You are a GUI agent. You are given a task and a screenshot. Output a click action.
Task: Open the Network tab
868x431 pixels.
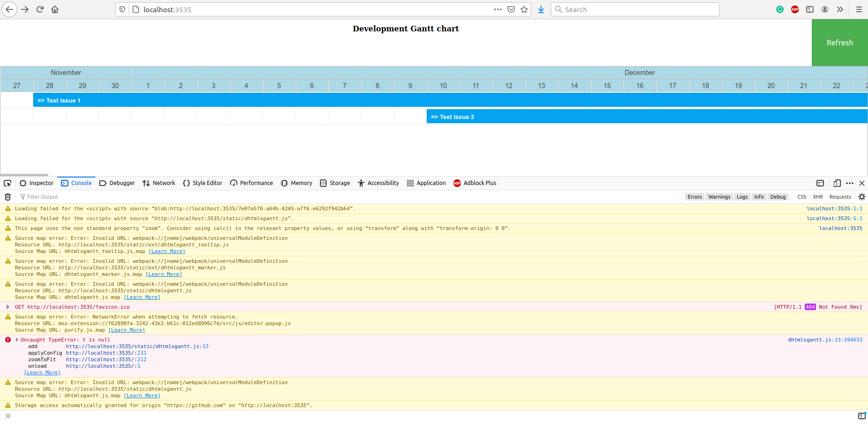click(159, 183)
